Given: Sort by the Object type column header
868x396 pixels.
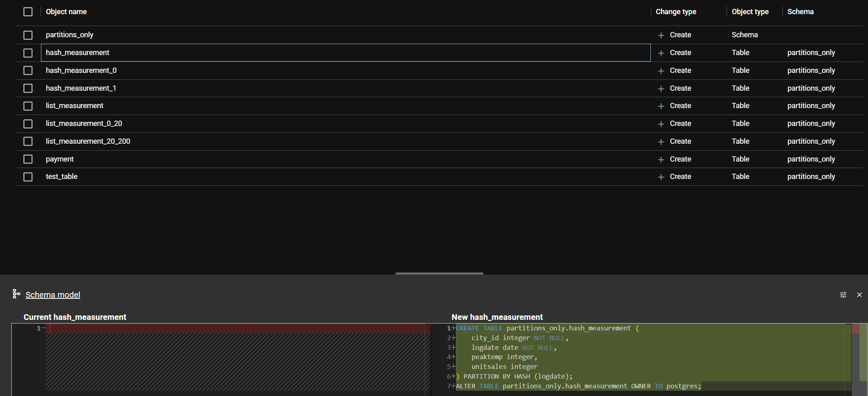Looking at the screenshot, I should [x=750, y=12].
